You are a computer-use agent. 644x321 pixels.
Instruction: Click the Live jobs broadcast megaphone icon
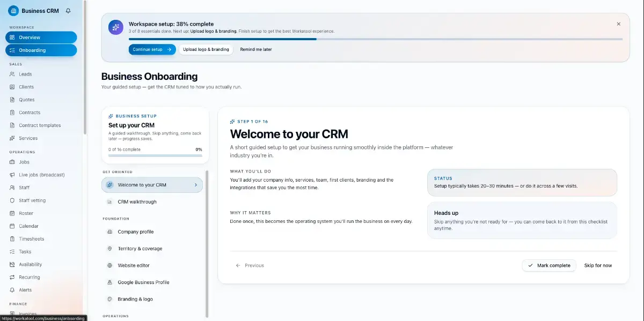pos(12,175)
